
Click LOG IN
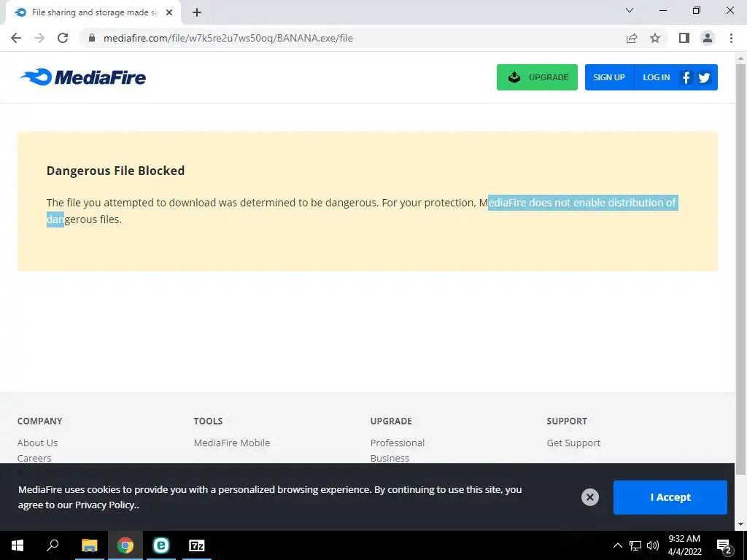point(656,77)
